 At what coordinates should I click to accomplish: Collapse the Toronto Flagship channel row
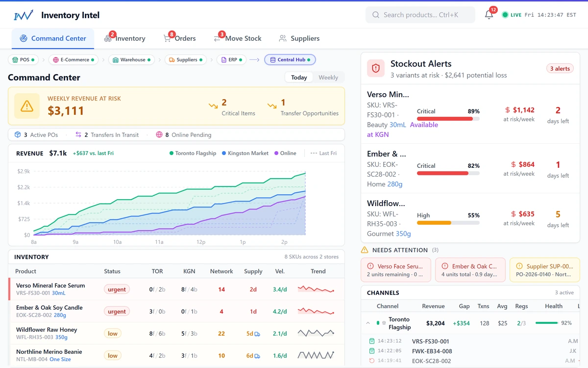click(x=368, y=323)
